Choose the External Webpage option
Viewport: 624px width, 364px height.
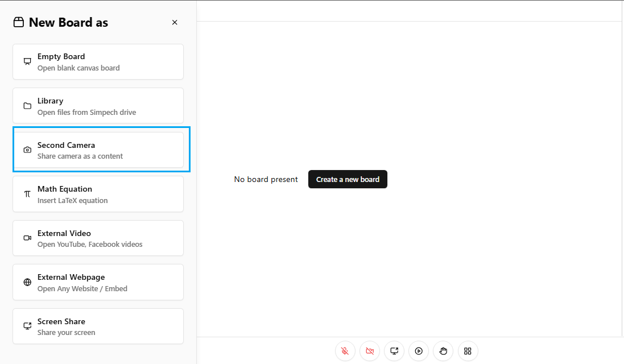tap(98, 282)
